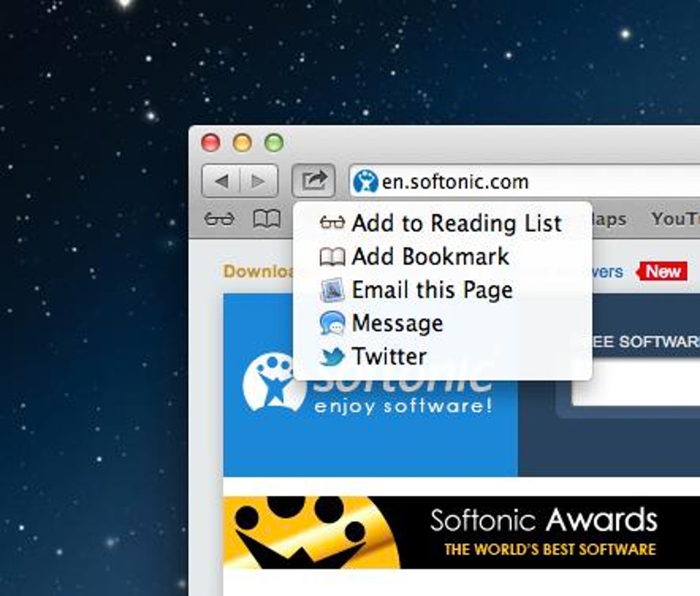
Task: Click the book icon beside Add Bookmark
Action: coord(332,257)
